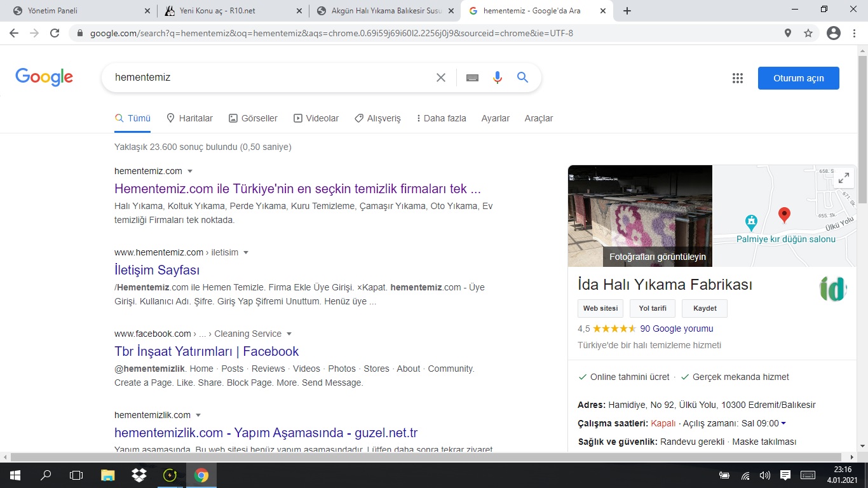Submit search with magnifier icon

523,78
